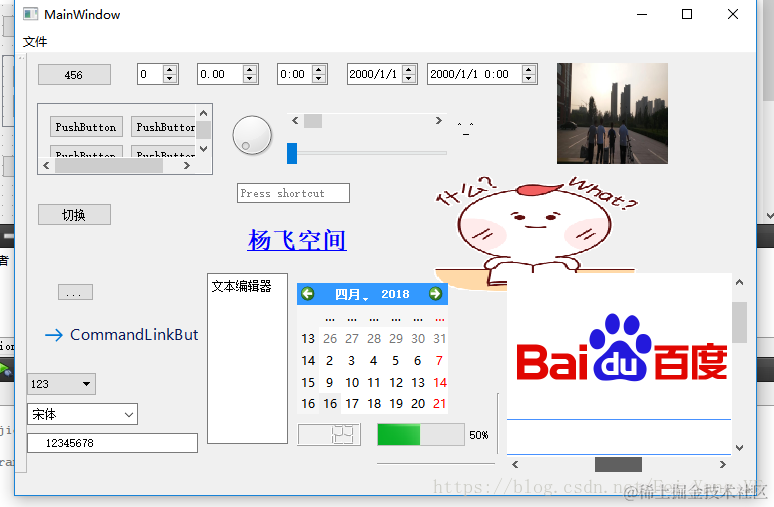Select calendar date 5
The image size is (774, 507).
coord(395,361)
